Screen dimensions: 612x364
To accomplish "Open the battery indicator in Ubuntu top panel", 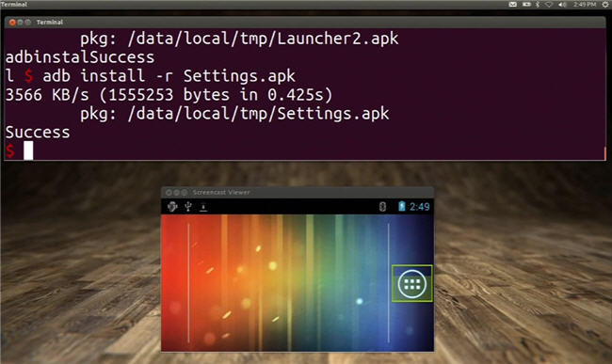I will pyautogui.click(x=526, y=5).
